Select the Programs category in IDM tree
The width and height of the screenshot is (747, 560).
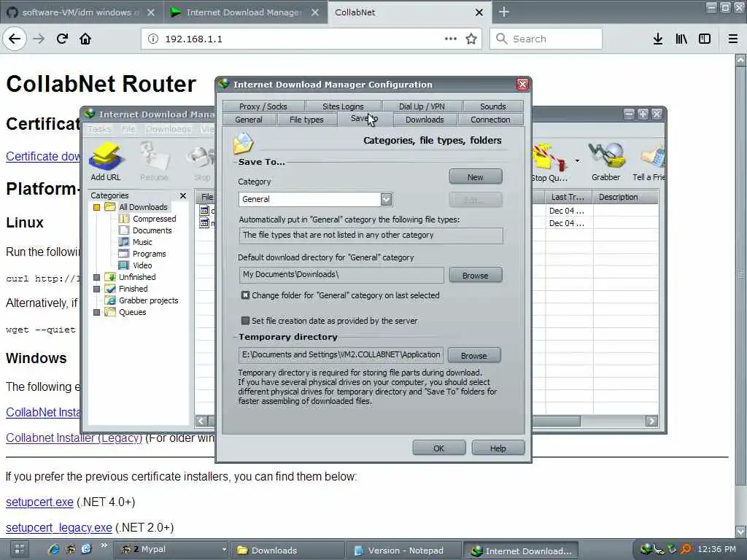click(149, 254)
